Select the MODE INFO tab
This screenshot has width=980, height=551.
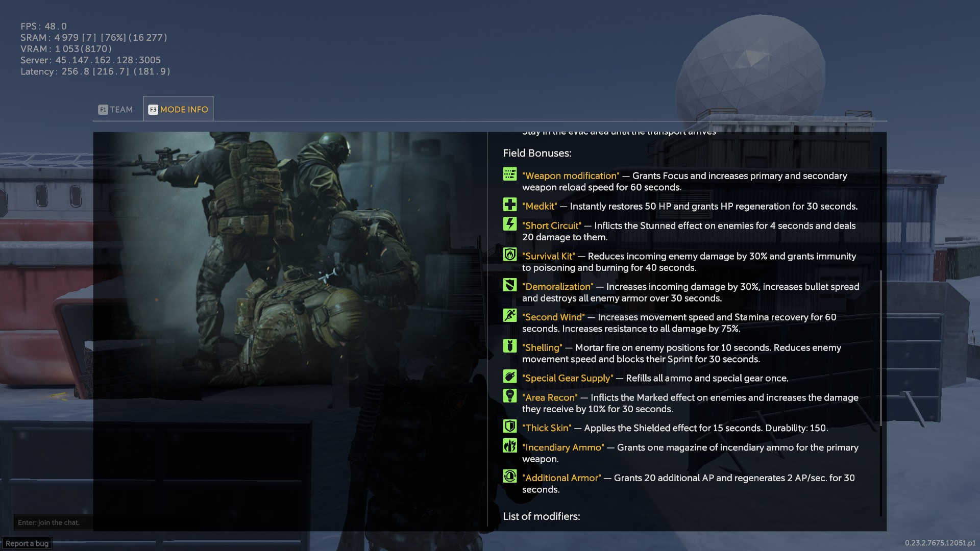(x=178, y=110)
